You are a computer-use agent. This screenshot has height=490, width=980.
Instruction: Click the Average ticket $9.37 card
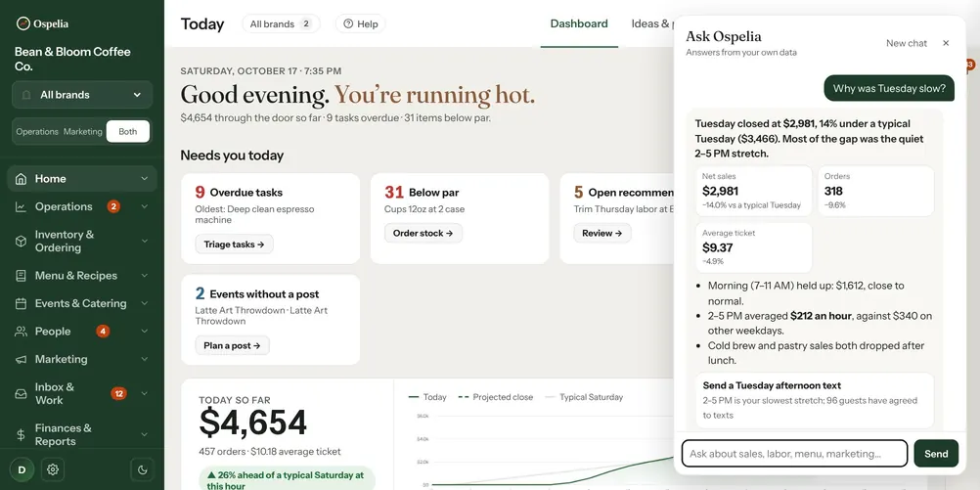pos(754,247)
